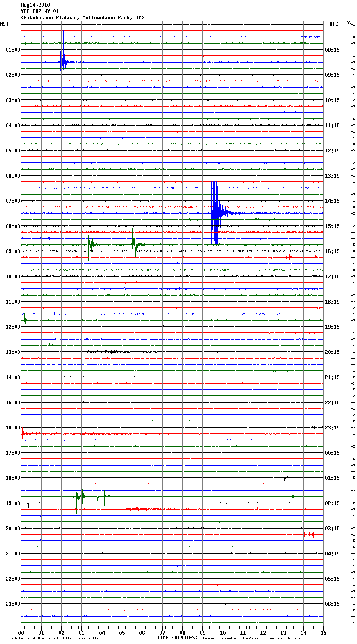357x644 pixels.
Task: Click the 12:00 MST time label
Action: coord(13,327)
